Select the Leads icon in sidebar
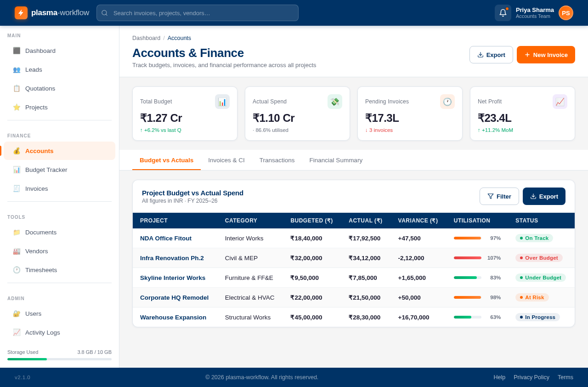The height and width of the screenshot is (387, 588). coord(17,69)
